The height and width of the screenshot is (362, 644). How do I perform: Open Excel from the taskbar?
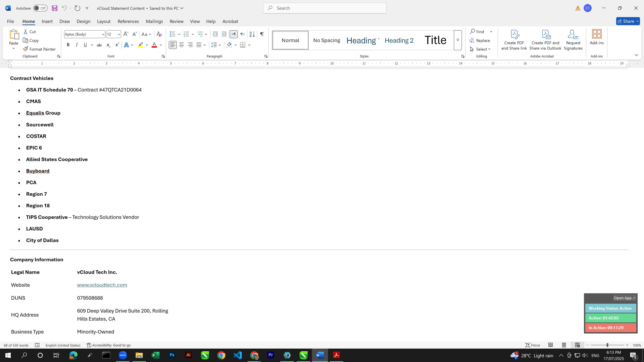[155, 355]
